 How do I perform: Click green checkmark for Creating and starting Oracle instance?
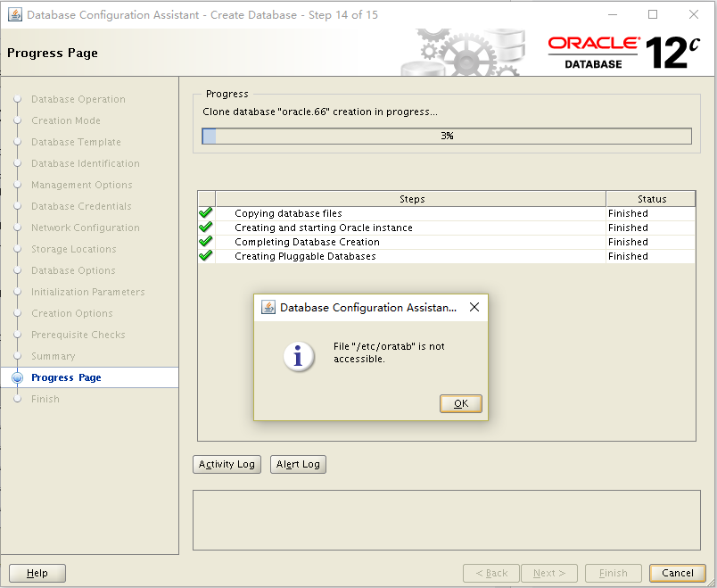[206, 227]
